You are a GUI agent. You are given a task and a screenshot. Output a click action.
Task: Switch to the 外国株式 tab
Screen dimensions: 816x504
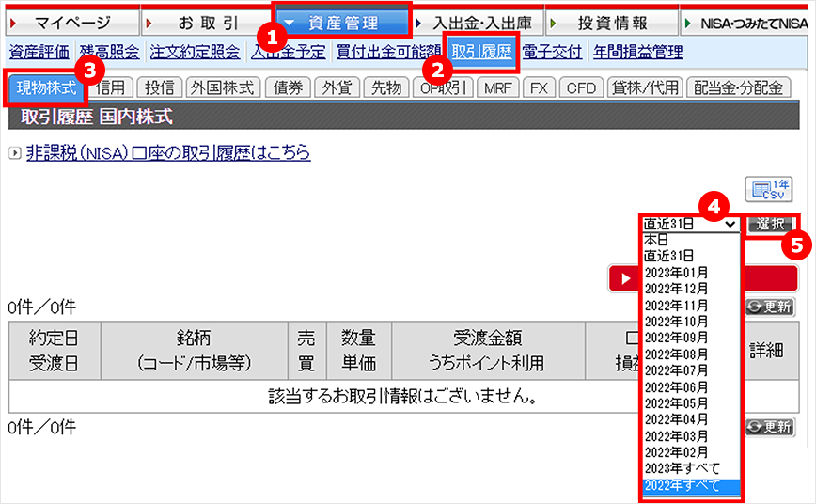[x=222, y=87]
